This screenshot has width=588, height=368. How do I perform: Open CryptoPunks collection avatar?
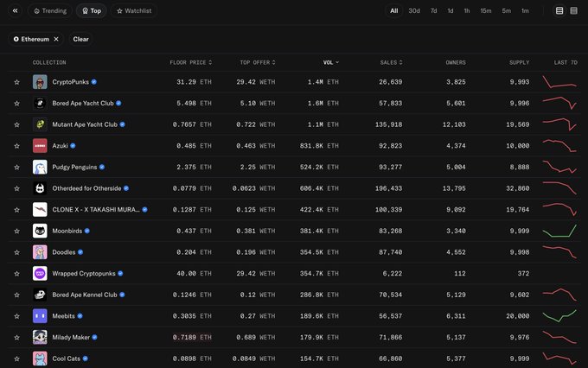tap(40, 82)
